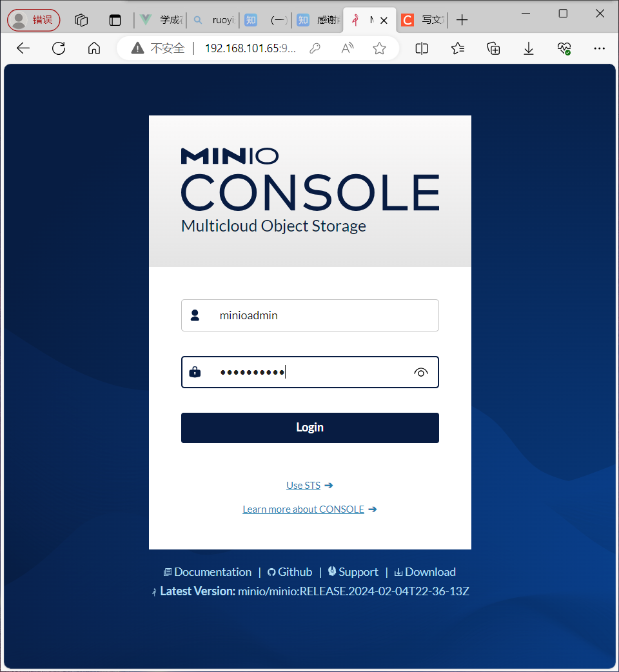Open Learn more about CONSOLE link
The width and height of the screenshot is (619, 672).
click(303, 509)
